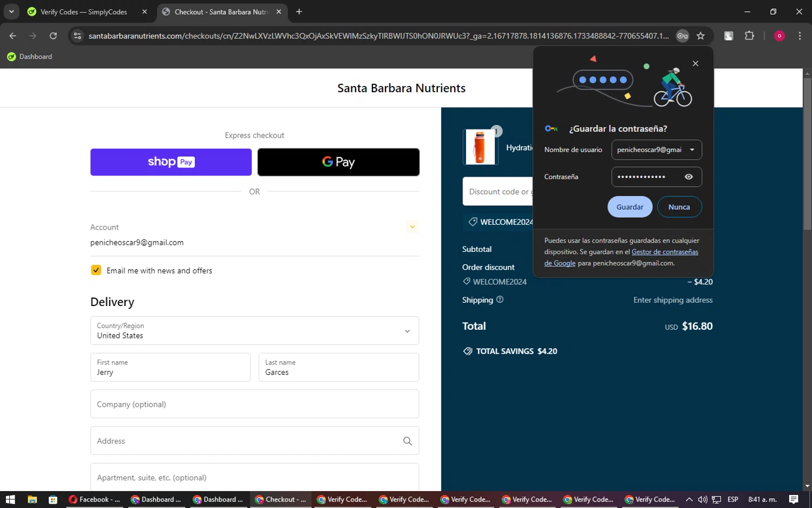Viewport: 812px width, 508px height.
Task: Open the Country/Region dropdown
Action: click(254, 330)
